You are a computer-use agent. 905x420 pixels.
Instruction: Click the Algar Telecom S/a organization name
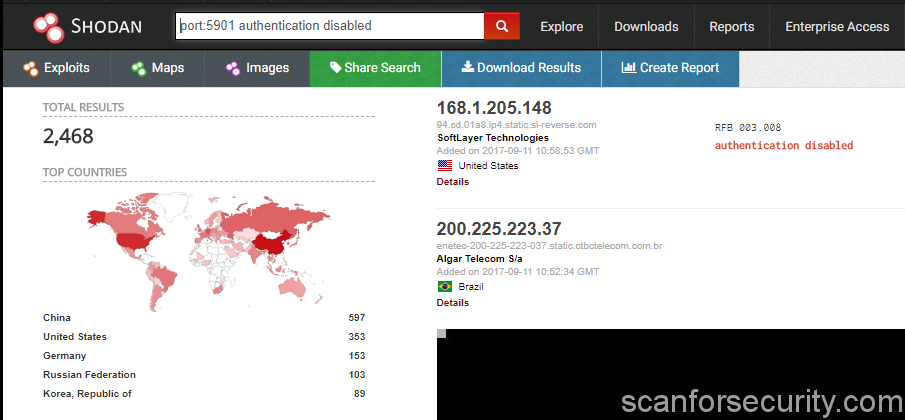click(480, 259)
